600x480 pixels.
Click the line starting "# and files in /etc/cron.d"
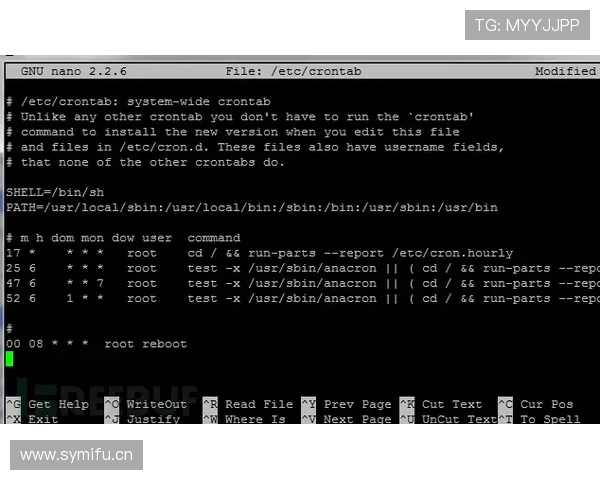point(255,147)
